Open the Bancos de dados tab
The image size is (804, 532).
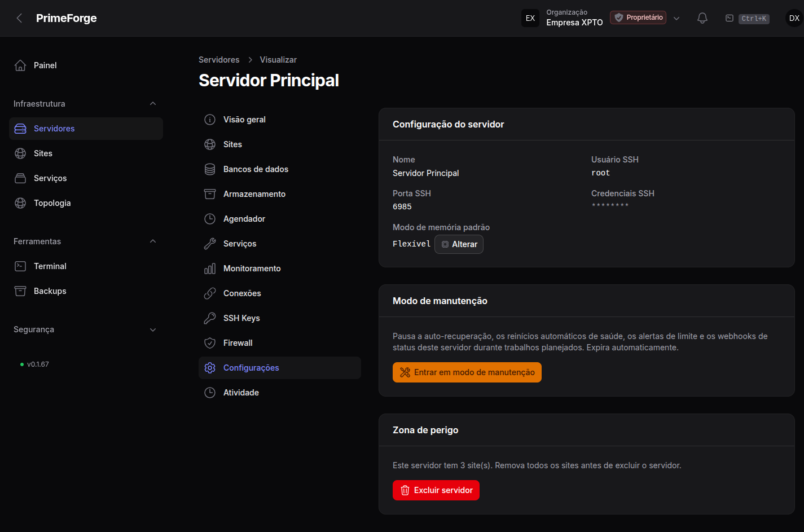point(280,169)
